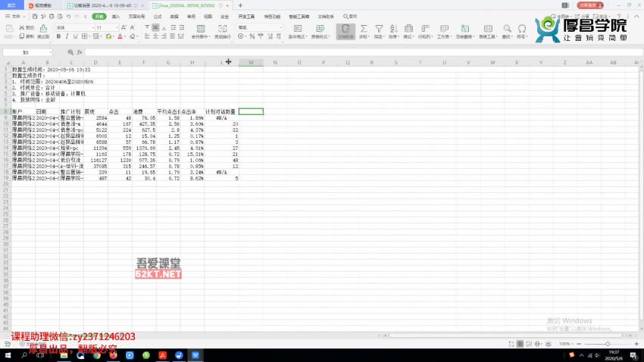Viewport: 644px width, 362px height.
Task: Click the Italic formatting icon
Action: click(67, 36)
